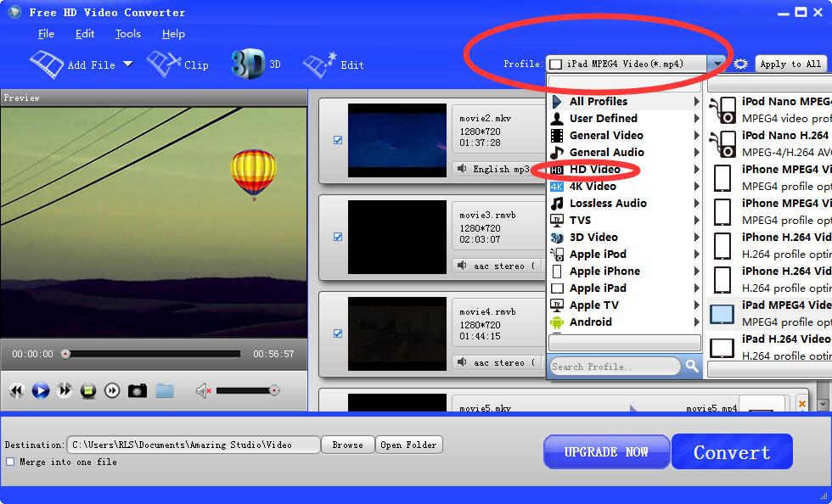Choose iPad H.264 Video profile
Image resolution: width=832 pixels, height=504 pixels.
point(769,346)
